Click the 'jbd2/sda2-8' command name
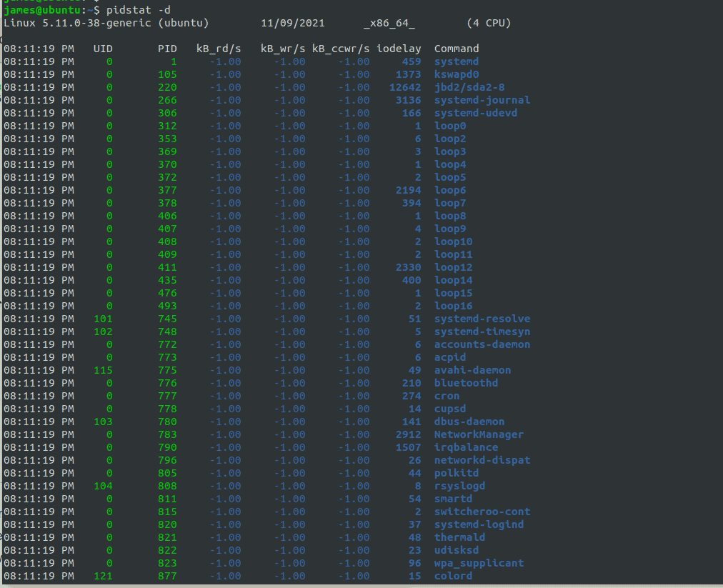The image size is (723, 588). pyautogui.click(x=469, y=88)
